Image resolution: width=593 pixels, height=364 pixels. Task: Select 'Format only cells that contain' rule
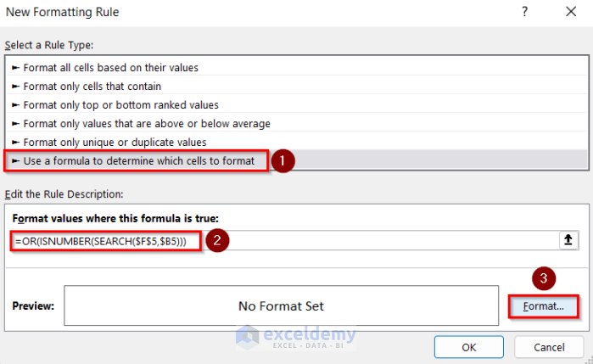coord(92,86)
